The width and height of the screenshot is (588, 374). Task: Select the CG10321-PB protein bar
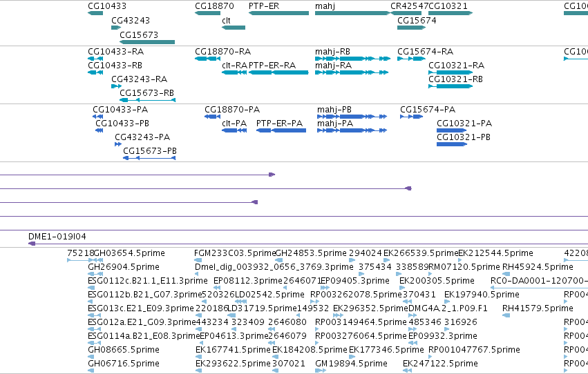pos(451,144)
